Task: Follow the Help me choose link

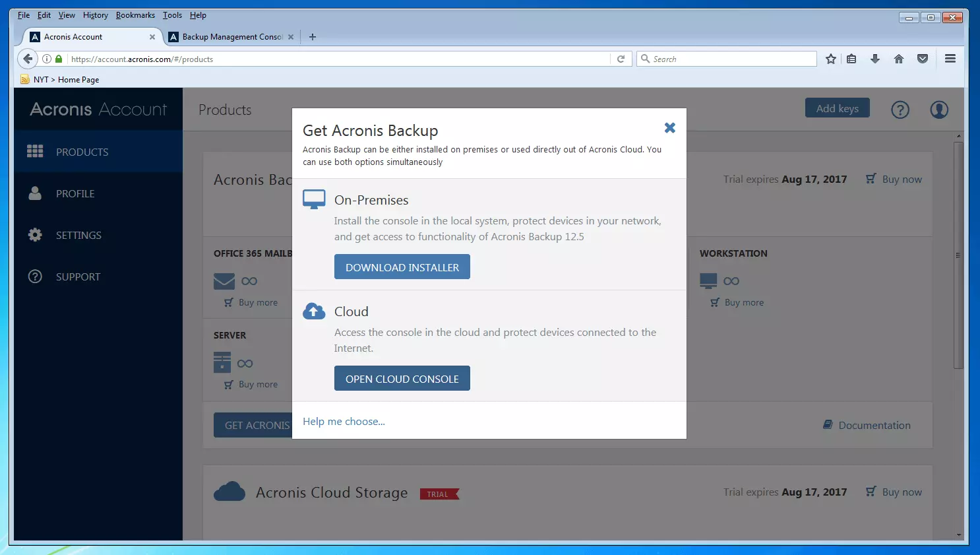Action: (x=344, y=421)
